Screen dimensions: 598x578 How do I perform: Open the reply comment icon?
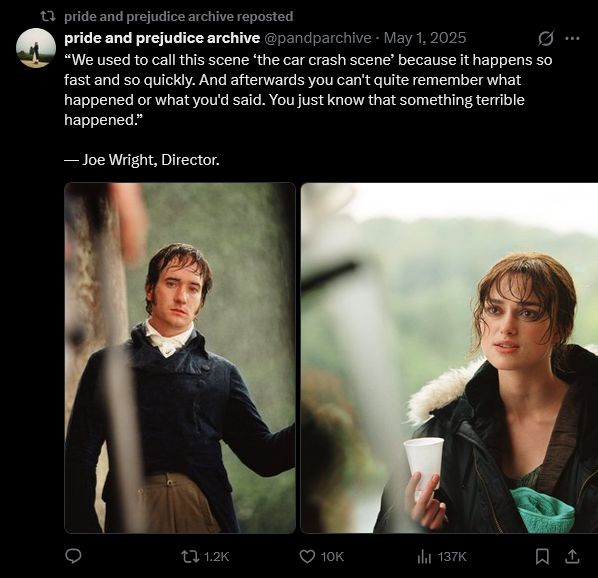coord(73,557)
